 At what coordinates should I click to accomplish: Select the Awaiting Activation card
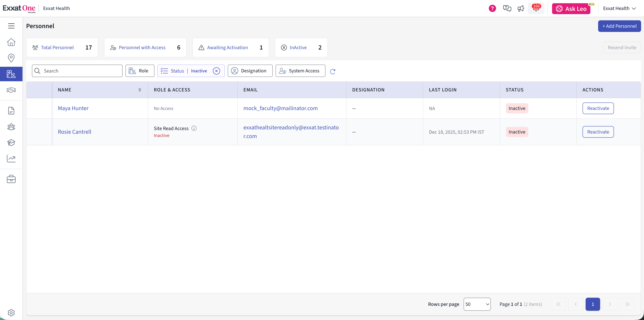[230, 48]
